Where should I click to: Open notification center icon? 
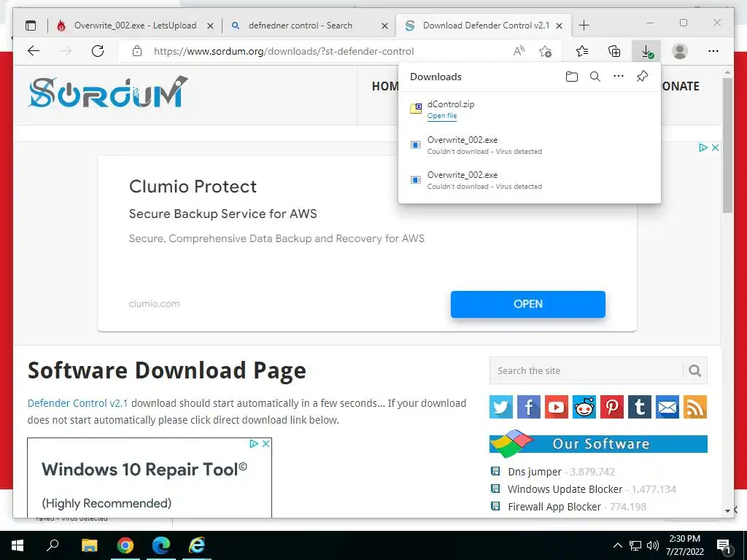(x=724, y=545)
